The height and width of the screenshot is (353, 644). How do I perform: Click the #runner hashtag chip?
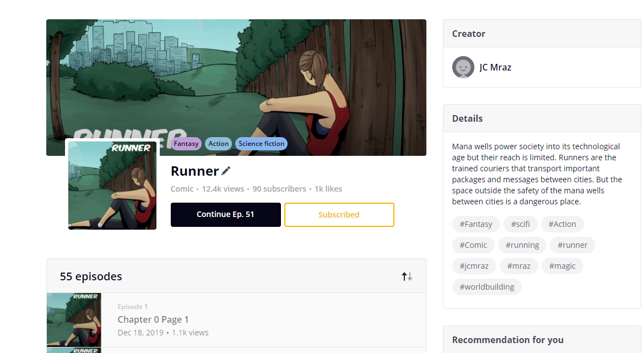572,245
